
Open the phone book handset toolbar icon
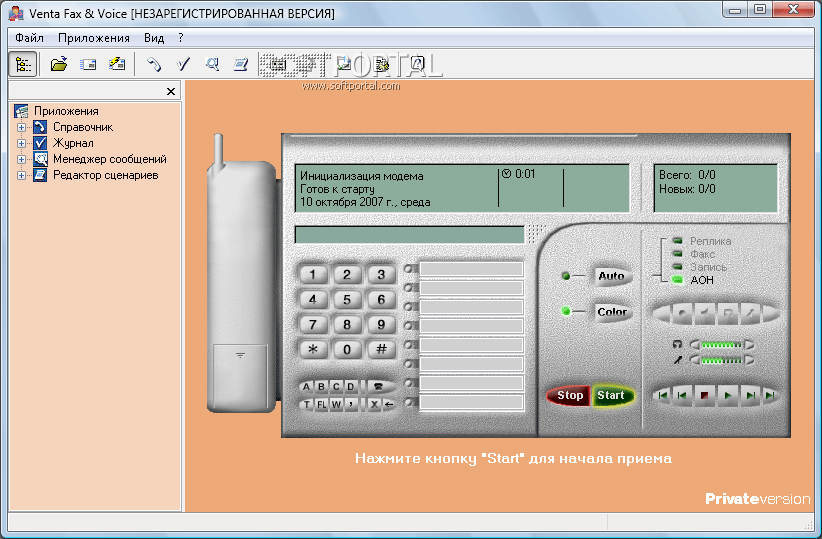154,64
